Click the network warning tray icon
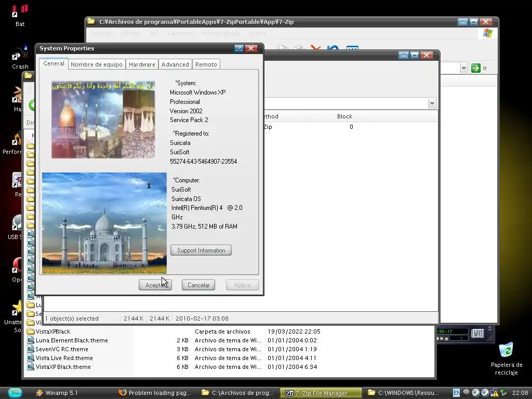The image size is (532, 399). [495, 393]
